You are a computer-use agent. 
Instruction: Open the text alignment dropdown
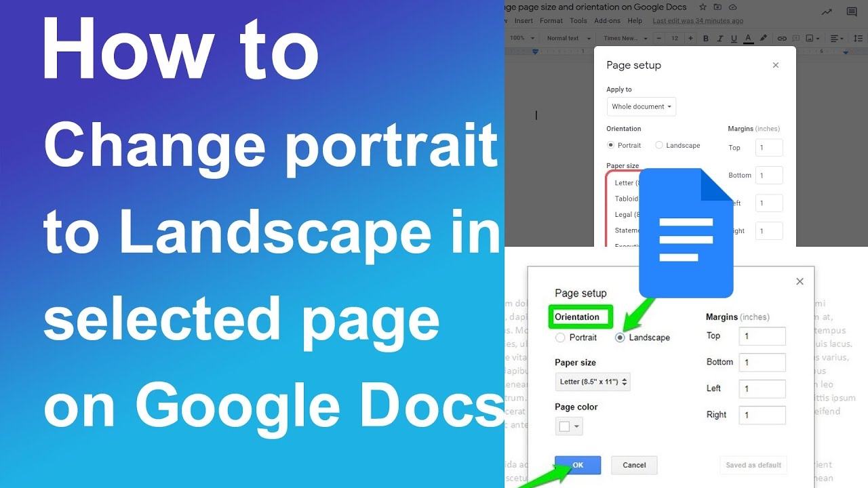(837, 39)
